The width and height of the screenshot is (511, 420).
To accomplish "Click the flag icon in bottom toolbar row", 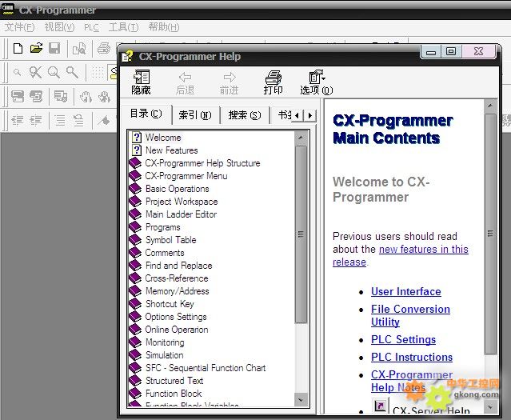I will [104, 121].
